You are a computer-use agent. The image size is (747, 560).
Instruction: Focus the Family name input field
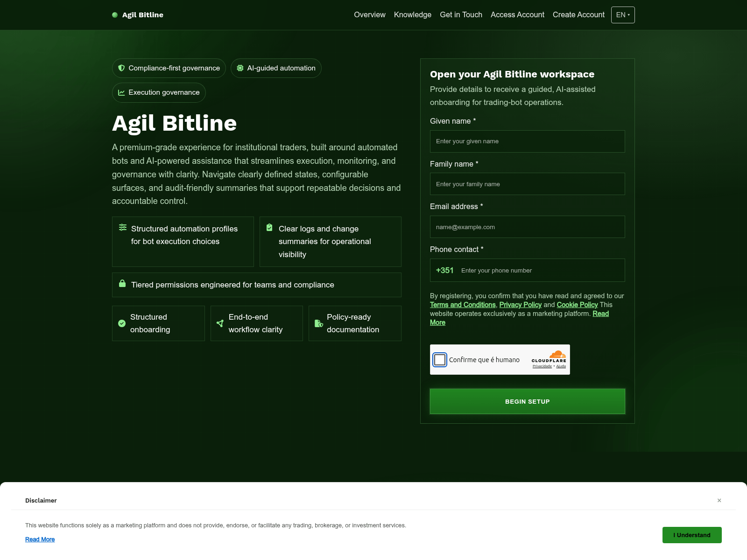[528, 184]
